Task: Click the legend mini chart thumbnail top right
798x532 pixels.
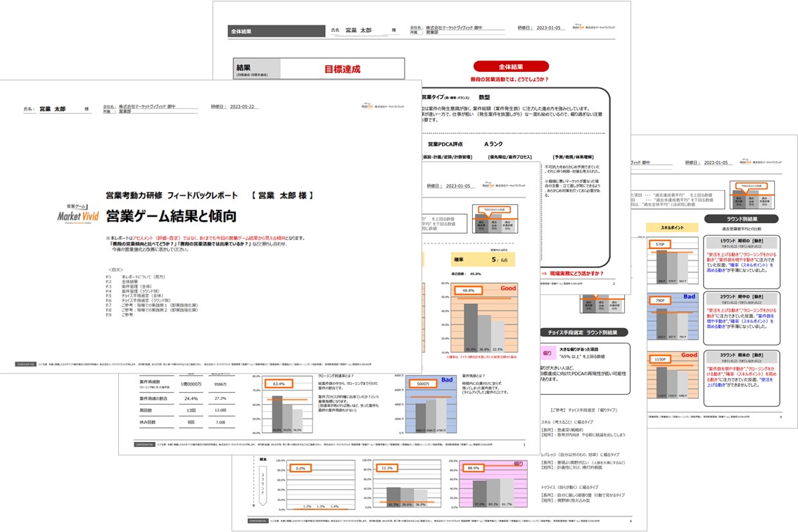Action: coord(752,195)
